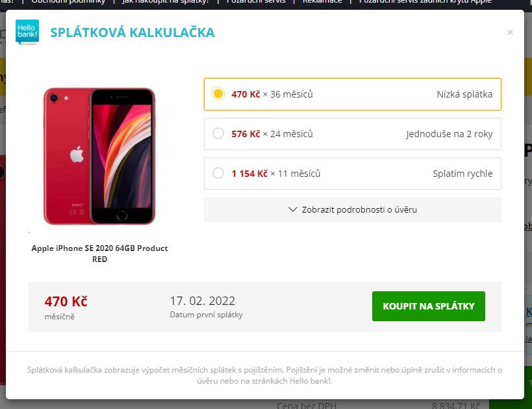Click the Koupit na splátky button
This screenshot has height=409, width=532.
click(429, 306)
